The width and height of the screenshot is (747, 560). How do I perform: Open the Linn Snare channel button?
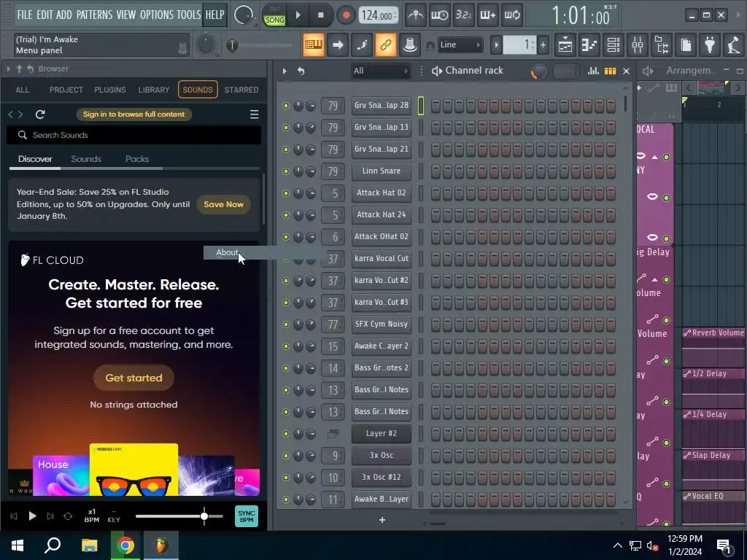coord(381,171)
